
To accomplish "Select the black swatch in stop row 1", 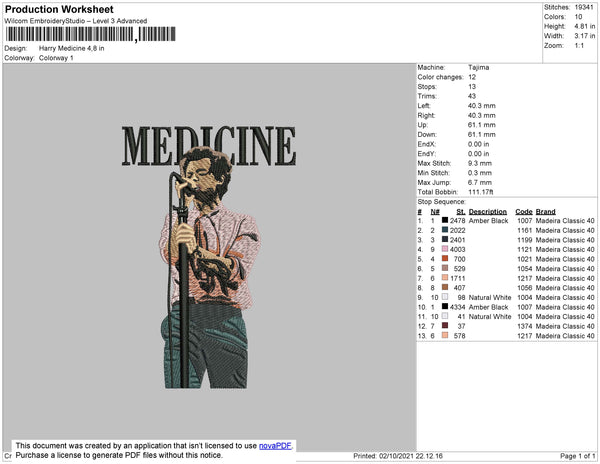I will [445, 220].
